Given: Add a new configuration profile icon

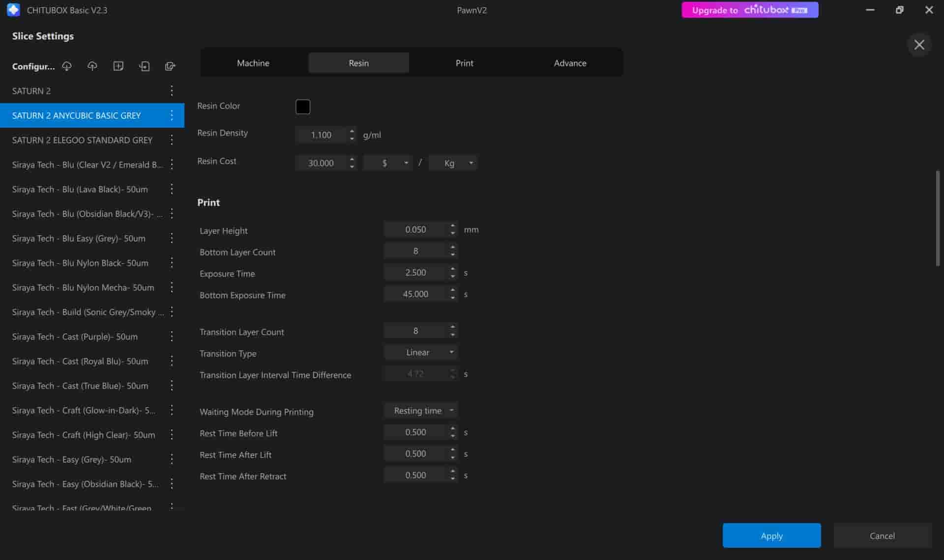Looking at the screenshot, I should pos(118,66).
